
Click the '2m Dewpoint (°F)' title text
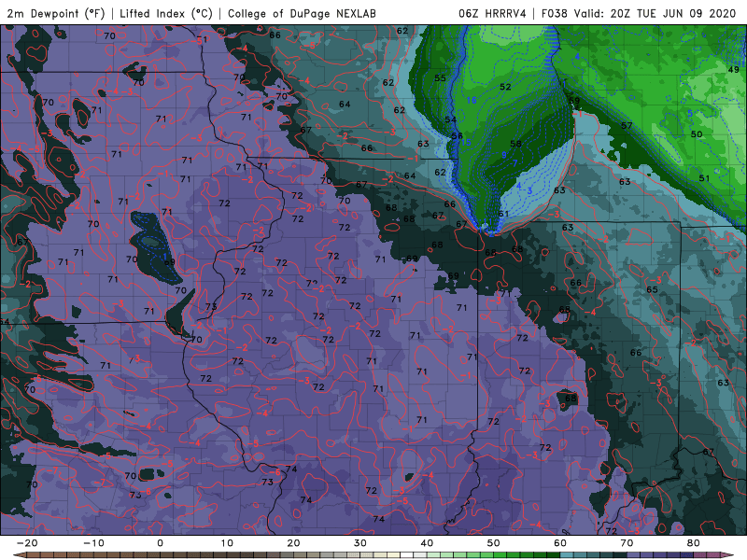(x=55, y=14)
